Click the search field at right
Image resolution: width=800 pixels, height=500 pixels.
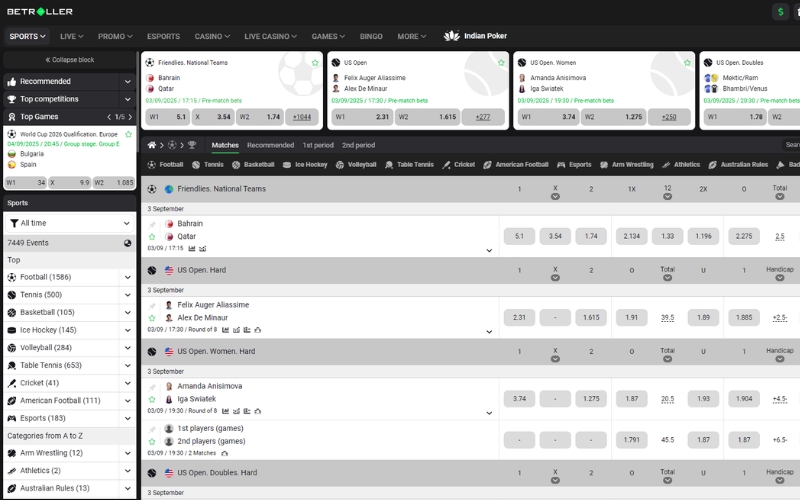tap(791, 145)
